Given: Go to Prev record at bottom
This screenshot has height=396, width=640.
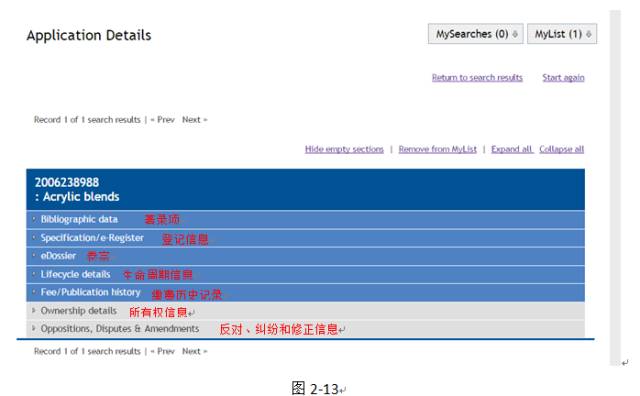Looking at the screenshot, I should click(162, 351).
